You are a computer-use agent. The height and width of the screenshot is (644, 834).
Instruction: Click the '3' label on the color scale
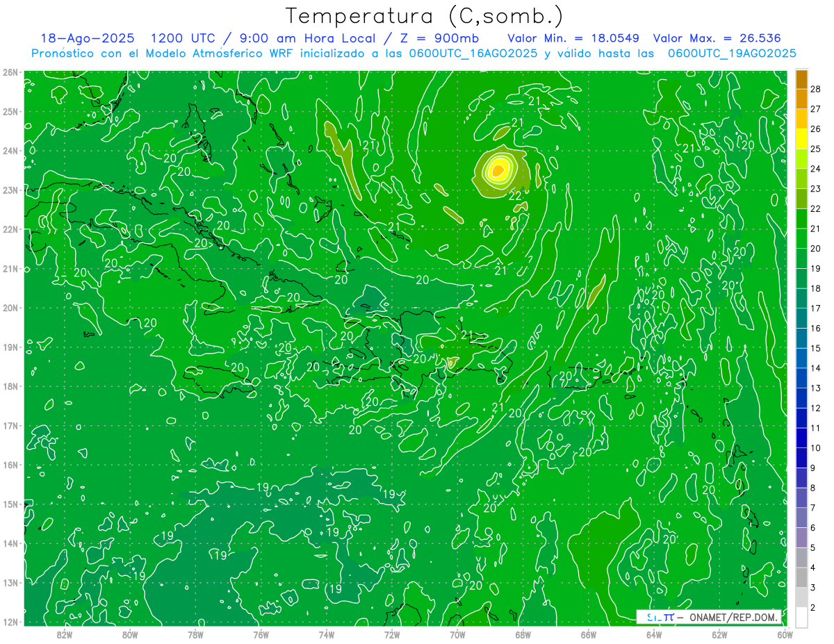(x=812, y=588)
